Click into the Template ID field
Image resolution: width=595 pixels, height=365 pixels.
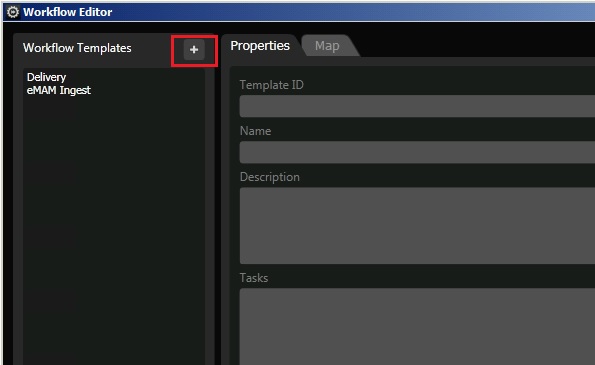tap(417, 106)
